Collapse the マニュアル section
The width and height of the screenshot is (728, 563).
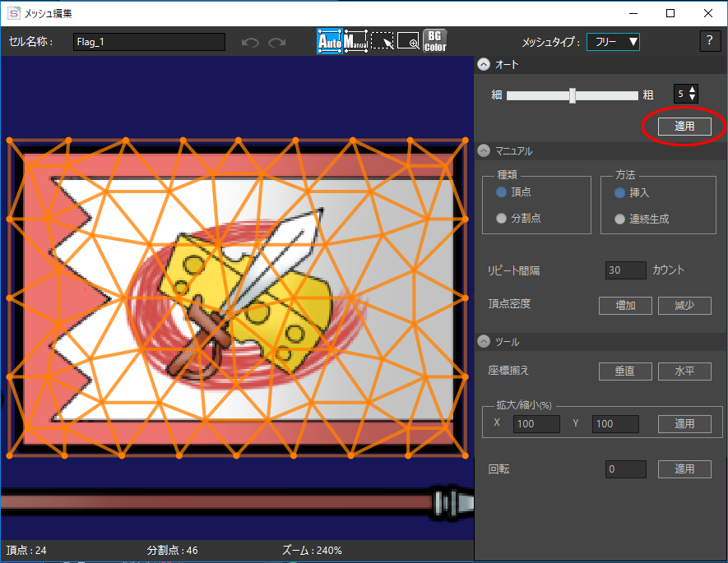[484, 150]
